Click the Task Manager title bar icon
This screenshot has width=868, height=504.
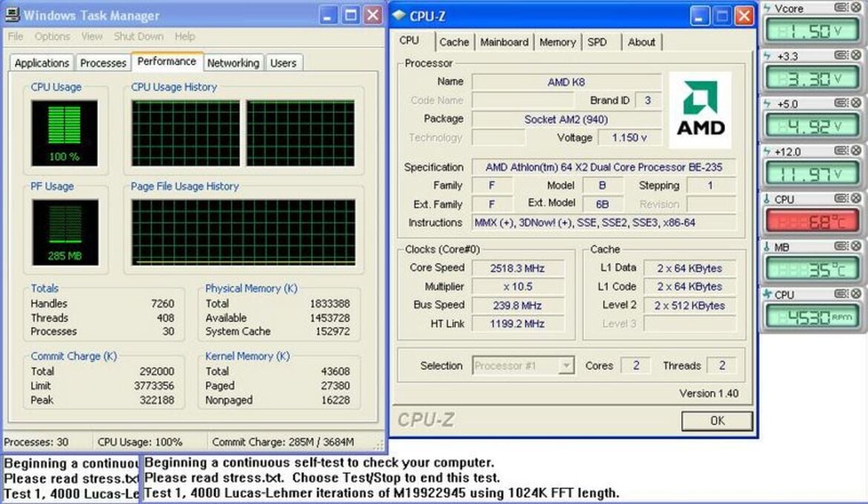point(12,15)
